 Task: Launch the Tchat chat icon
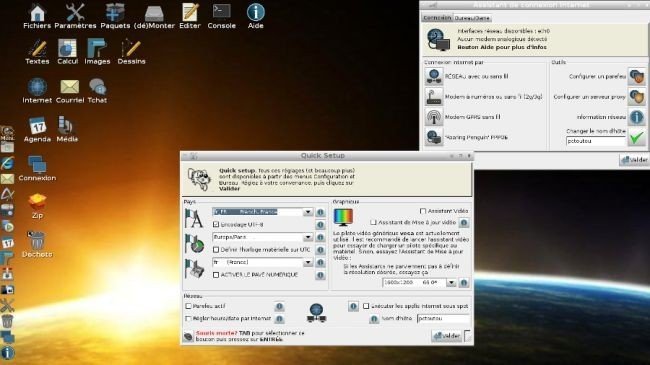pyautogui.click(x=97, y=91)
